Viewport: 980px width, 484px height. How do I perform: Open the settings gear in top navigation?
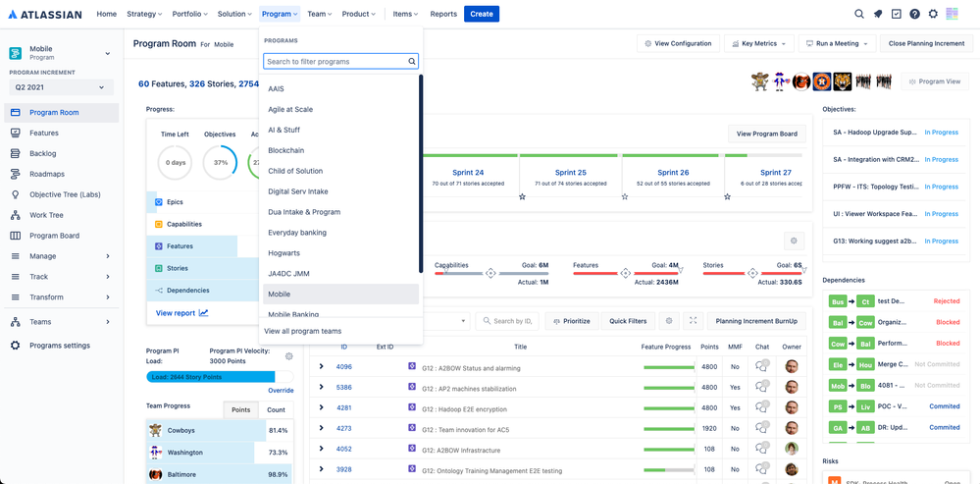[933, 14]
